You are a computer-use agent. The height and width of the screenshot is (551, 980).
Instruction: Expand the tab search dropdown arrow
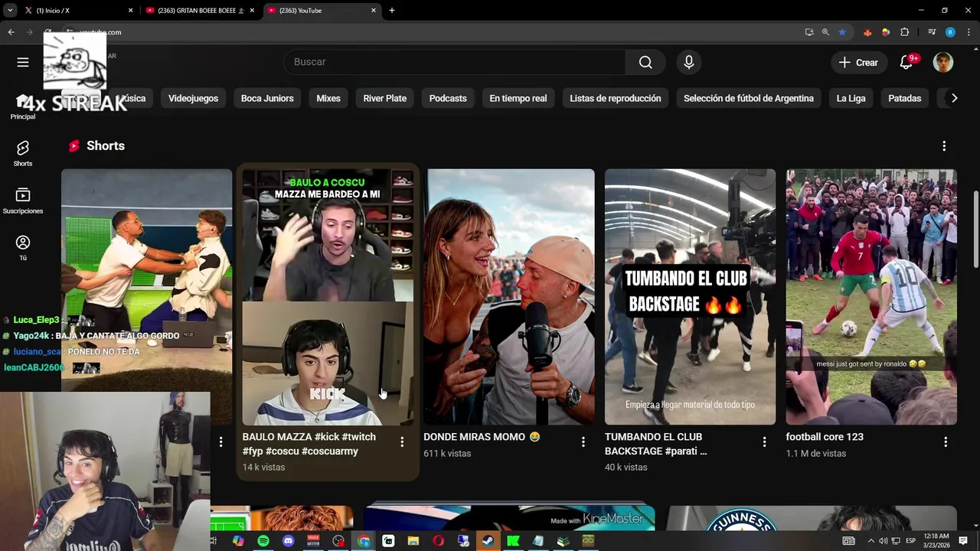click(10, 11)
